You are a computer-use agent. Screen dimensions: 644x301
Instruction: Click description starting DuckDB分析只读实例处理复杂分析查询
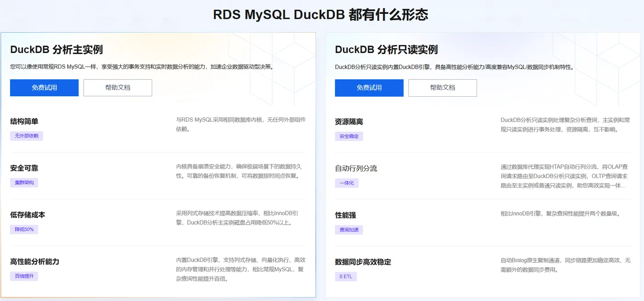[x=565, y=125]
